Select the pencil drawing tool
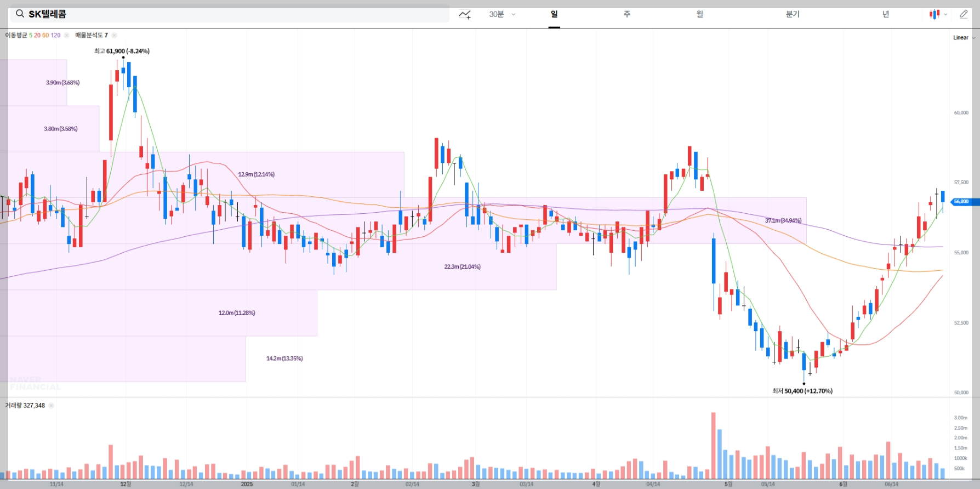The image size is (980, 489). coord(964,14)
